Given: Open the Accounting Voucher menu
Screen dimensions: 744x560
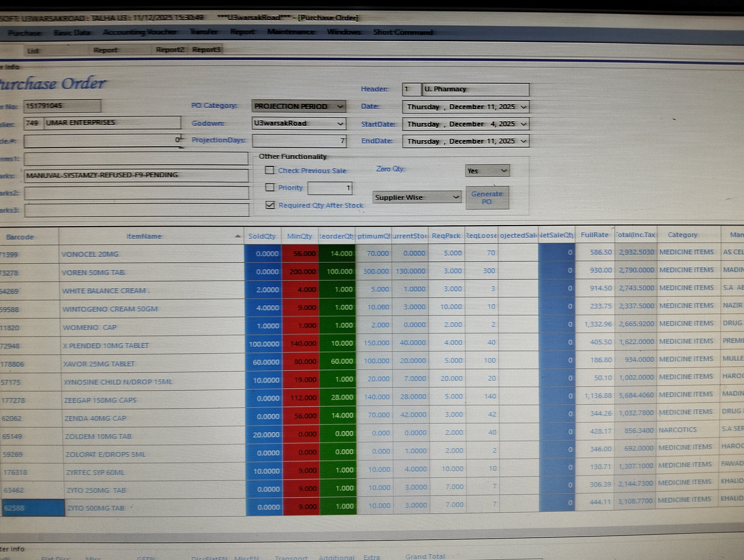Looking at the screenshot, I should pos(139,32).
